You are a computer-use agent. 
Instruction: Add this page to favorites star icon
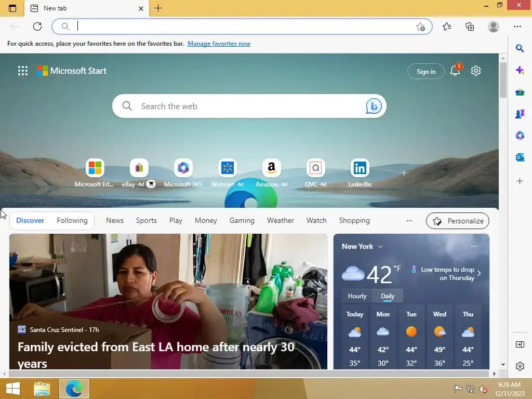point(420,27)
